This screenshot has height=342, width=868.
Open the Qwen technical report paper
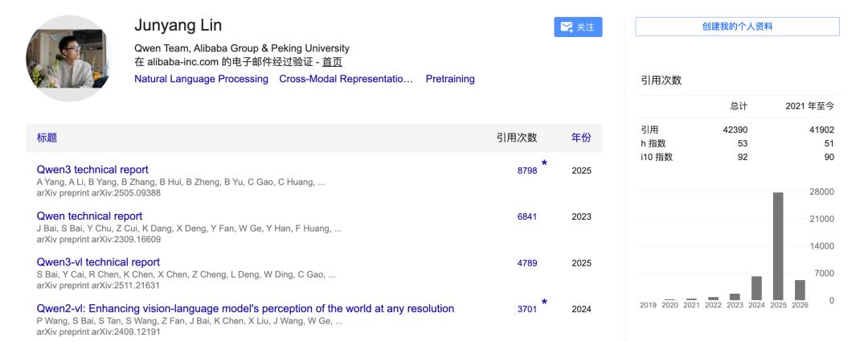89,216
